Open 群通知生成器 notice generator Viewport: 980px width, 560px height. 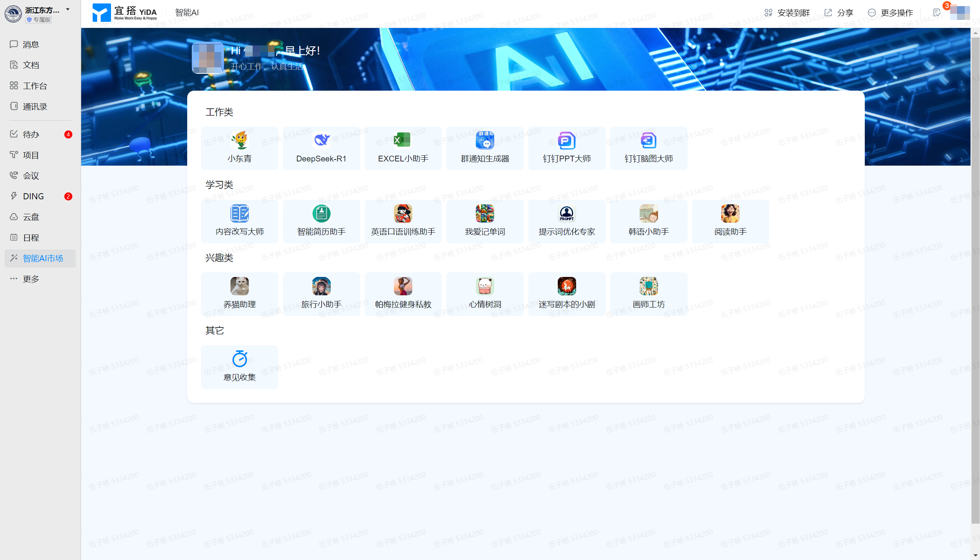click(x=485, y=148)
